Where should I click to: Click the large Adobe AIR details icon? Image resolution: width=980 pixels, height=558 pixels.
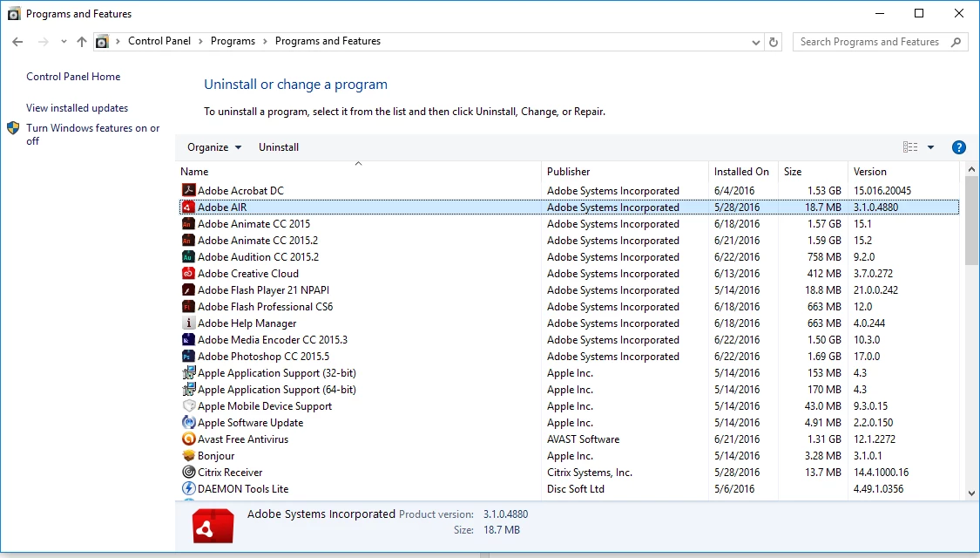213,526
